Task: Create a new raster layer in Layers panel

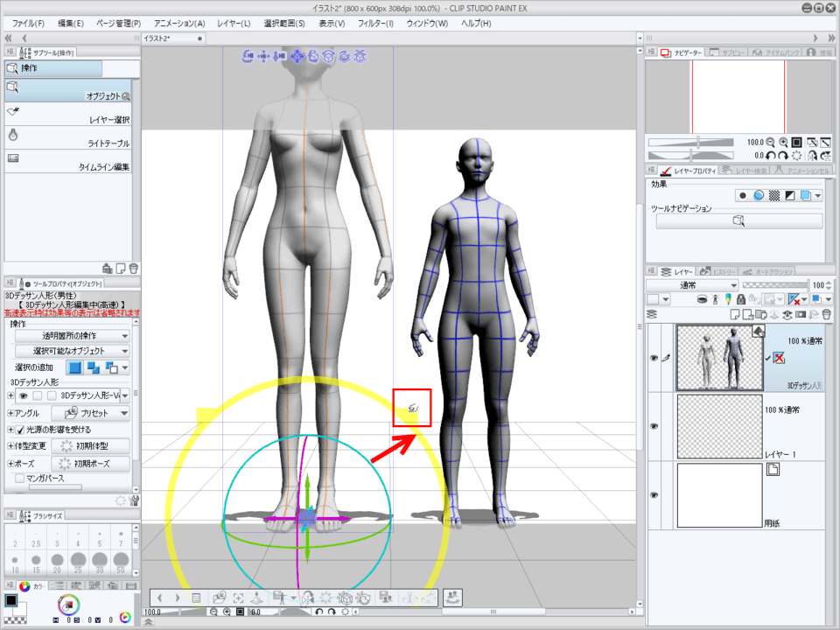Action: click(x=733, y=312)
